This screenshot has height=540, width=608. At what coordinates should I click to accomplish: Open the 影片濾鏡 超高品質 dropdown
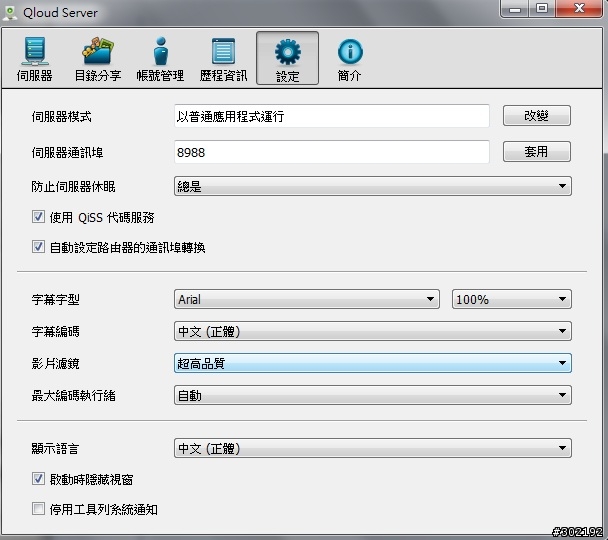pyautogui.click(x=373, y=363)
